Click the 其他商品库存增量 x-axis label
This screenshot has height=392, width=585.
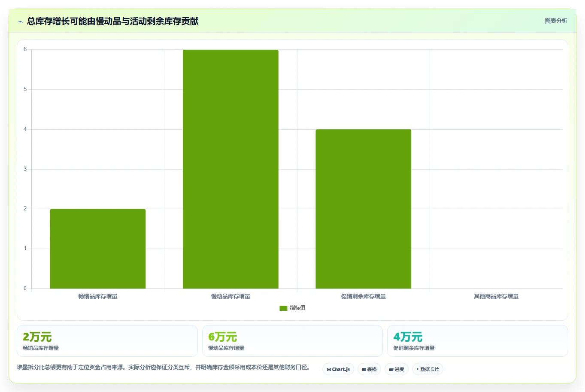click(496, 296)
